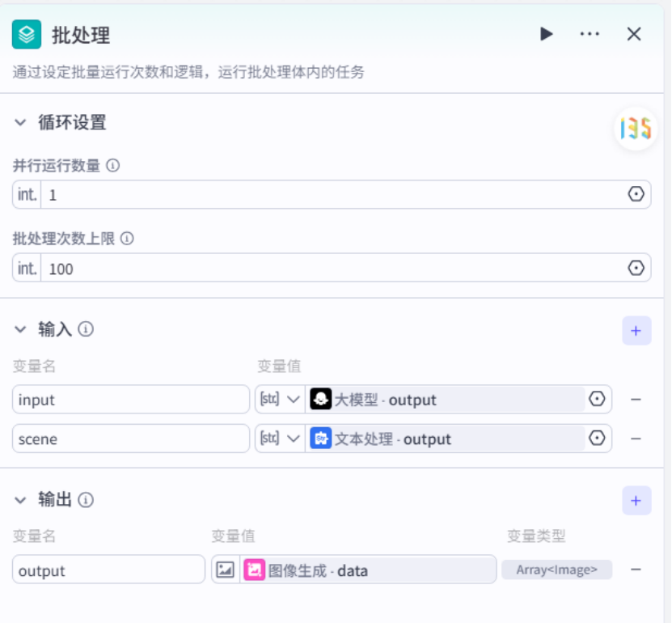Edit the output variable name field
Screen dimensions: 672x623
click(x=108, y=570)
